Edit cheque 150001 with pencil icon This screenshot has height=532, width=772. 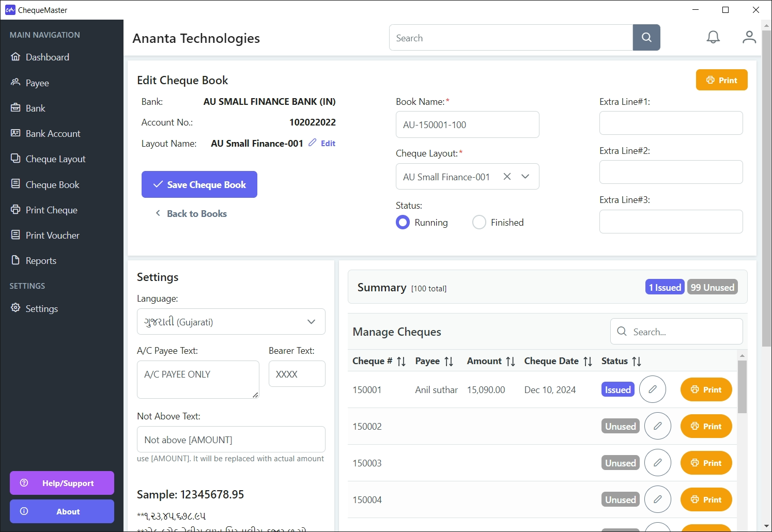click(x=653, y=389)
